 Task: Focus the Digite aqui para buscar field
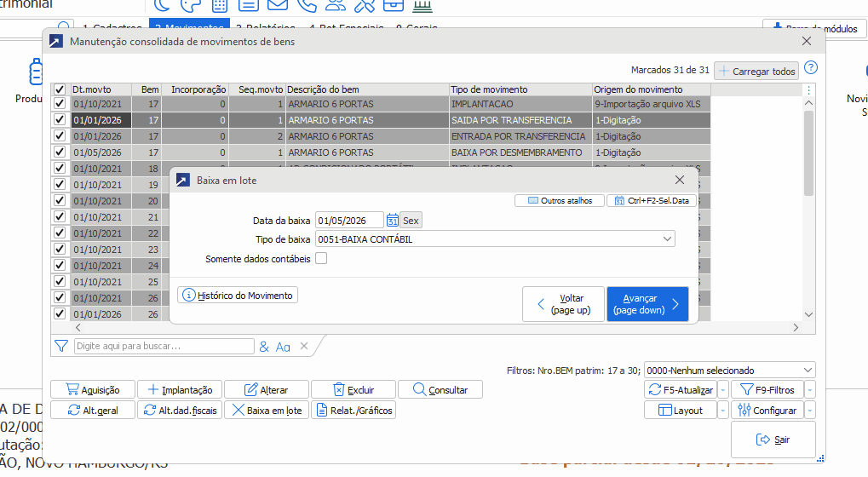pos(164,347)
